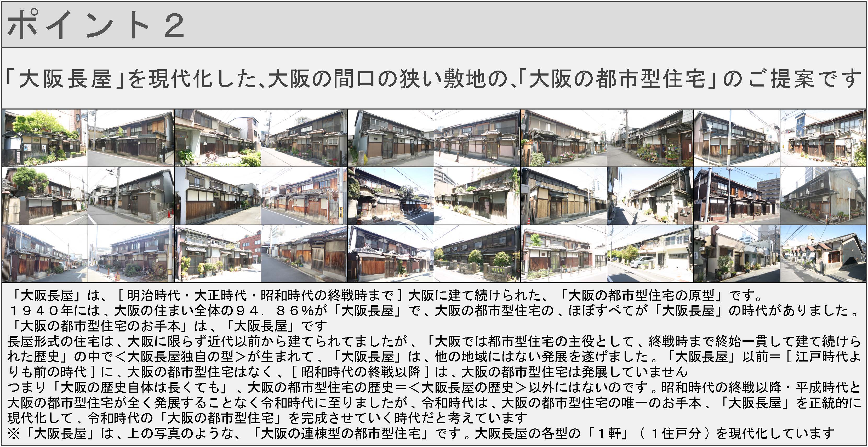The image size is (868, 447).
Task: Click the line starting 「大阪長屋」は、[明治時代
Action: click(386, 296)
